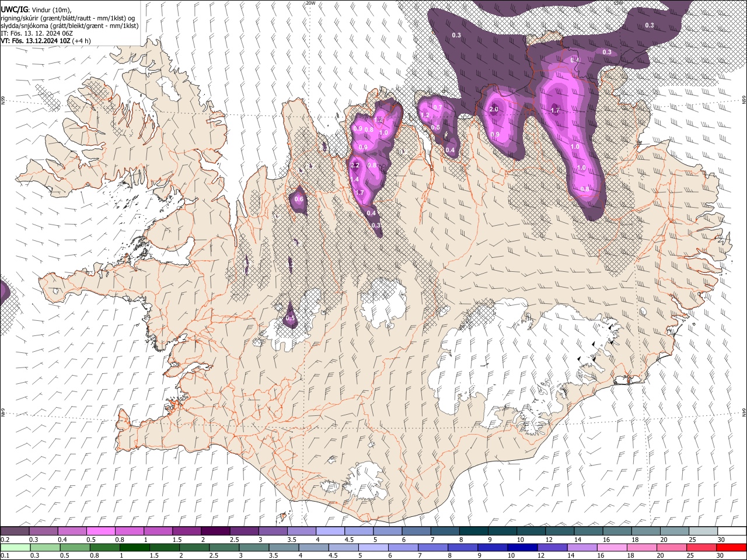Image resolution: width=747 pixels, height=560 pixels.
Task: Click the 2.0 snowfall value on map
Action: pyautogui.click(x=494, y=110)
